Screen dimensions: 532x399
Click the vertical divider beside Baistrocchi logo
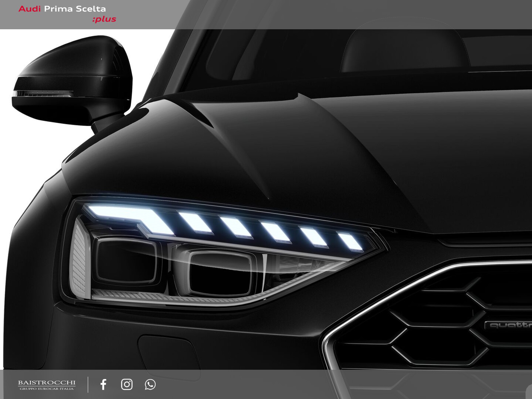pos(88,384)
